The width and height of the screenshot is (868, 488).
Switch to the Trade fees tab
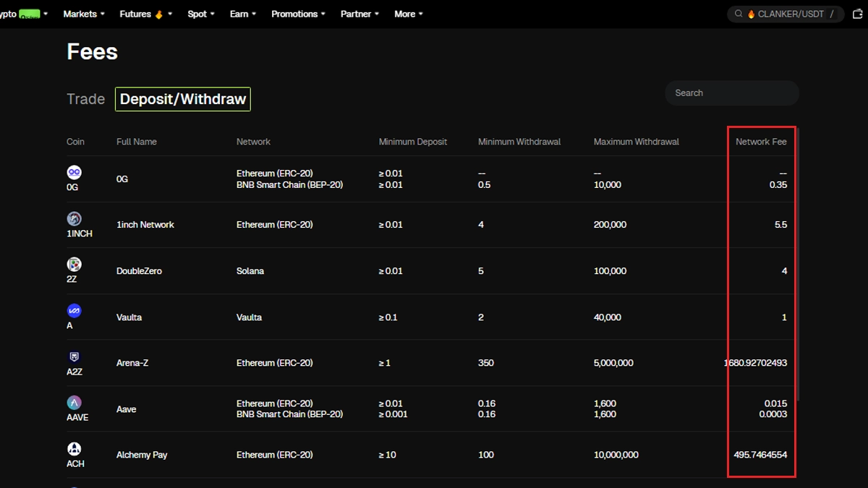point(85,99)
